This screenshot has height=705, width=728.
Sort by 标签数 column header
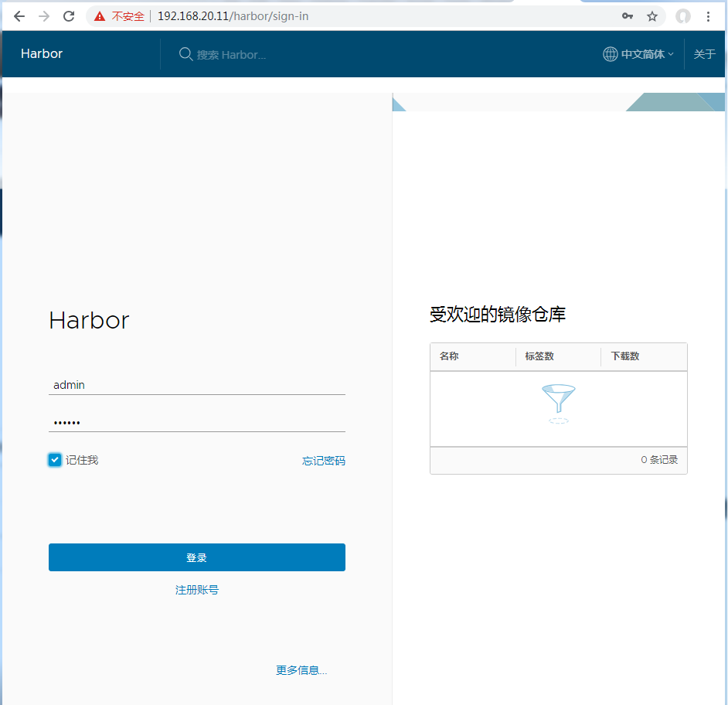[x=539, y=356]
